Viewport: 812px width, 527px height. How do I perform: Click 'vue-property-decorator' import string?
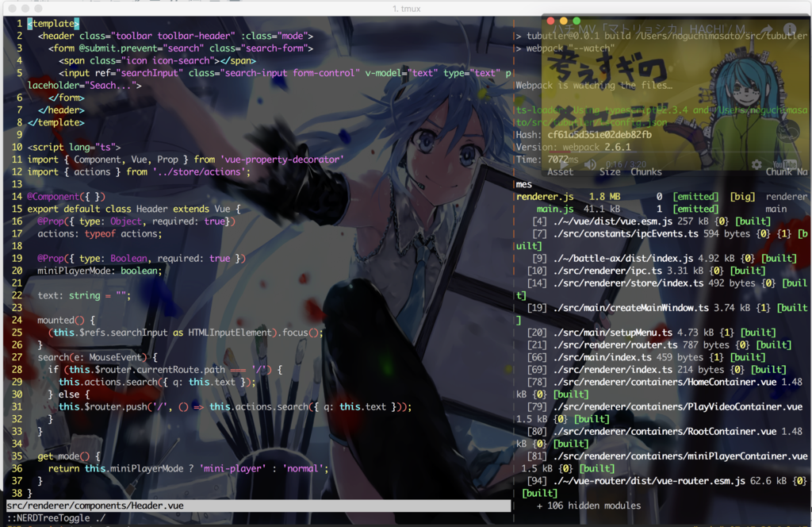(282, 160)
